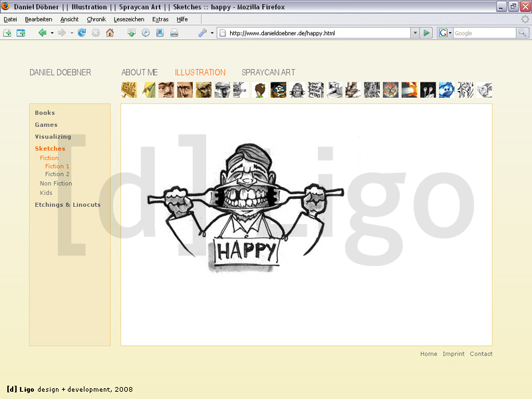
Task: Click the DANIEL DOEBNER site title
Action: [60, 72]
